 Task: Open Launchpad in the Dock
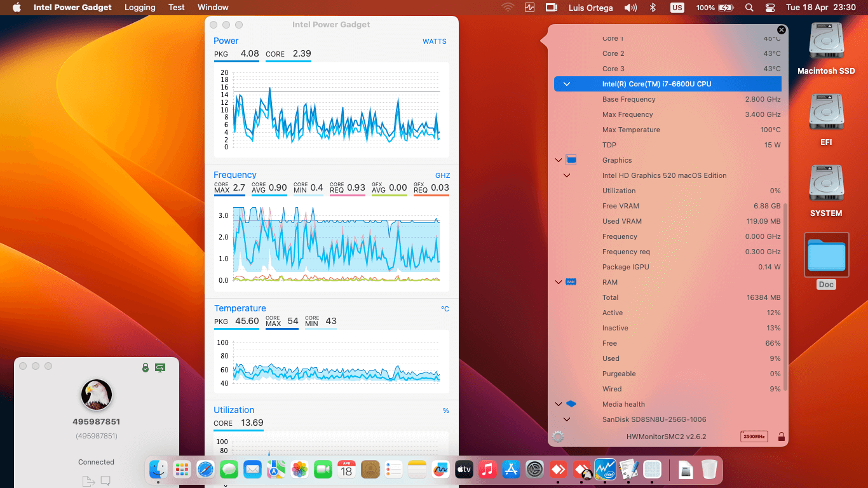[182, 470]
